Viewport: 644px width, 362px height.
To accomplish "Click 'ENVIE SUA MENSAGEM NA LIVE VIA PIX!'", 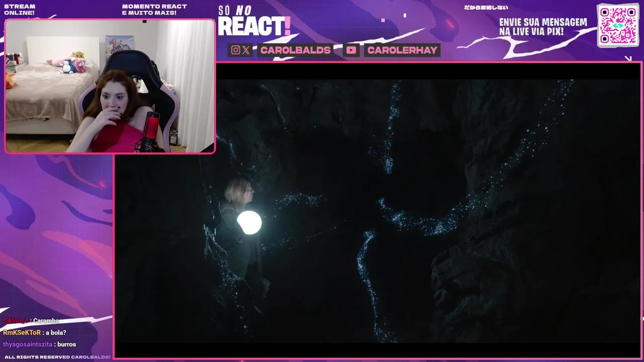I will pyautogui.click(x=543, y=27).
